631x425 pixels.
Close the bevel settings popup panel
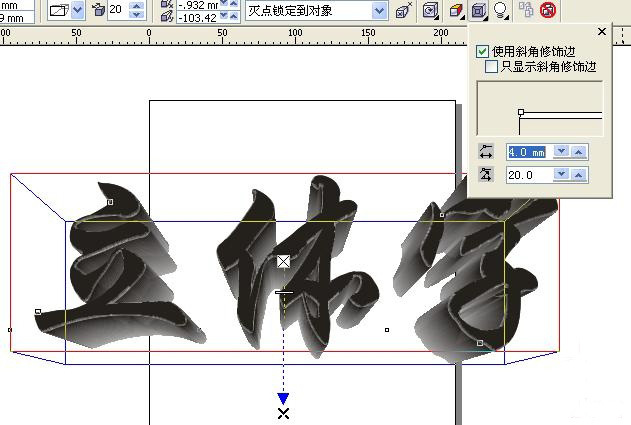click(601, 32)
